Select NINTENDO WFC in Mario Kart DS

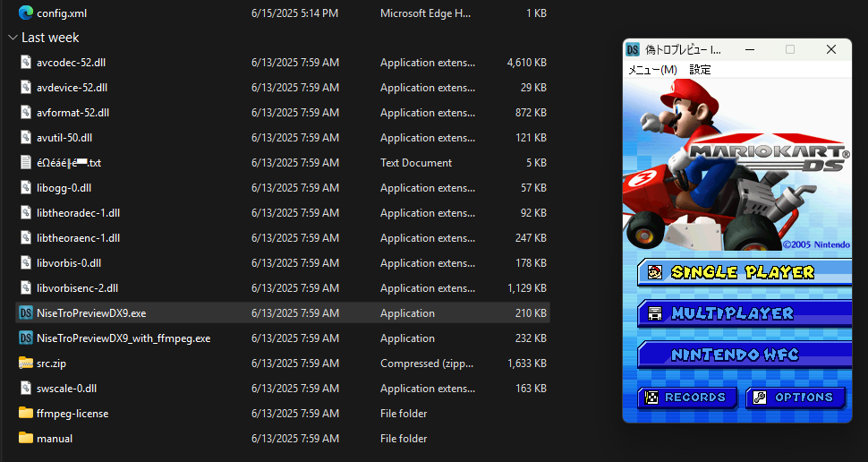coord(745,355)
